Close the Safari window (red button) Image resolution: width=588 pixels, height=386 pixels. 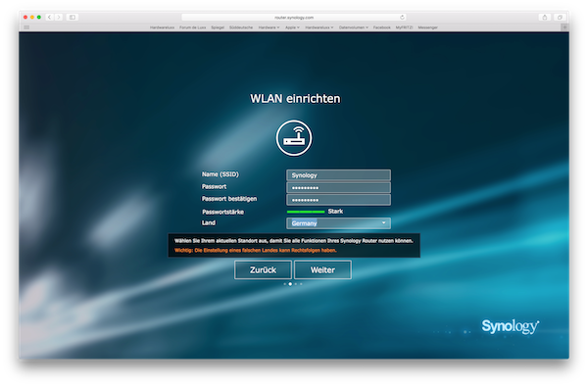(x=25, y=18)
